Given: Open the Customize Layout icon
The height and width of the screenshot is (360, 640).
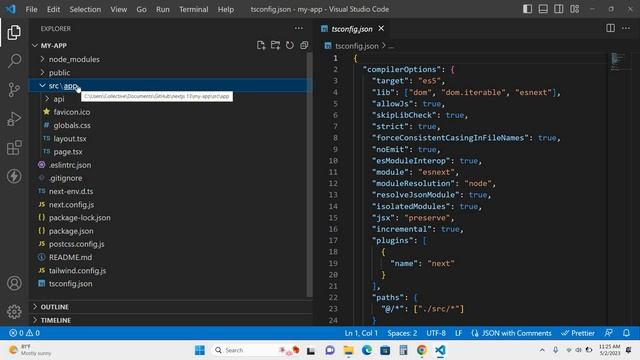Looking at the screenshot, I should pos(575,9).
